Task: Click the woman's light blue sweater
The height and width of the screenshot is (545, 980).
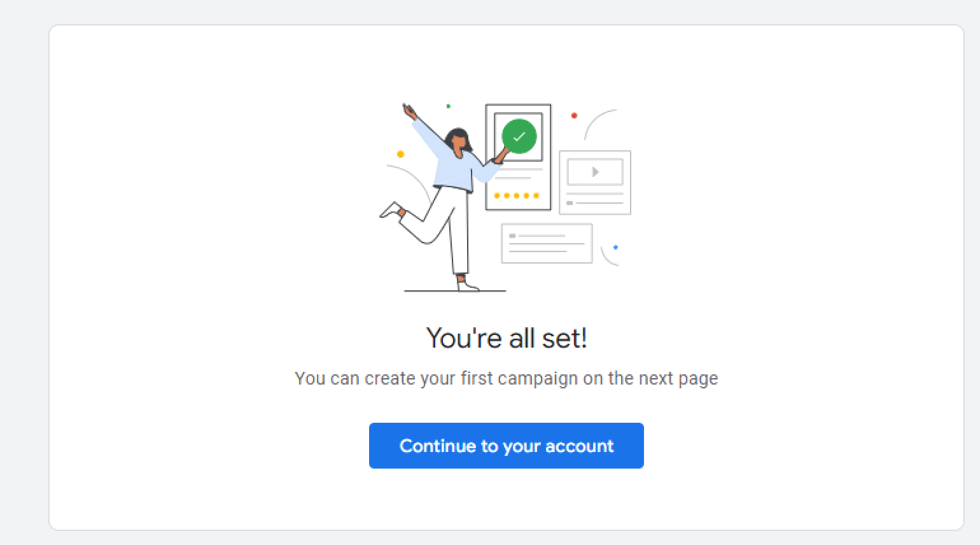Action: pos(454,167)
